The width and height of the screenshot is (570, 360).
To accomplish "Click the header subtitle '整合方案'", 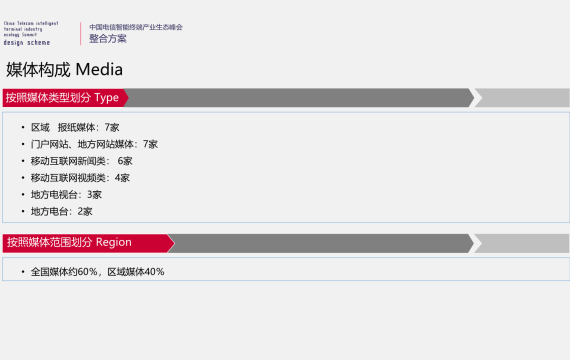I will click(108, 39).
